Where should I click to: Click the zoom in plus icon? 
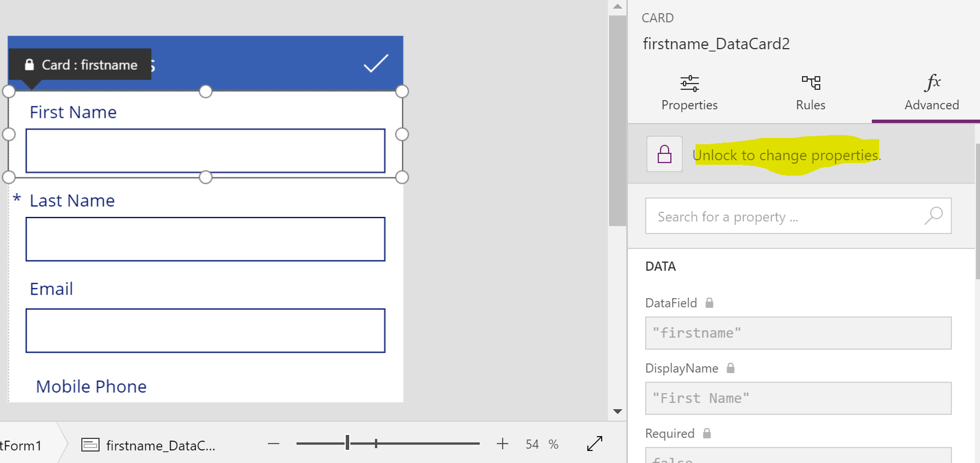pos(503,444)
